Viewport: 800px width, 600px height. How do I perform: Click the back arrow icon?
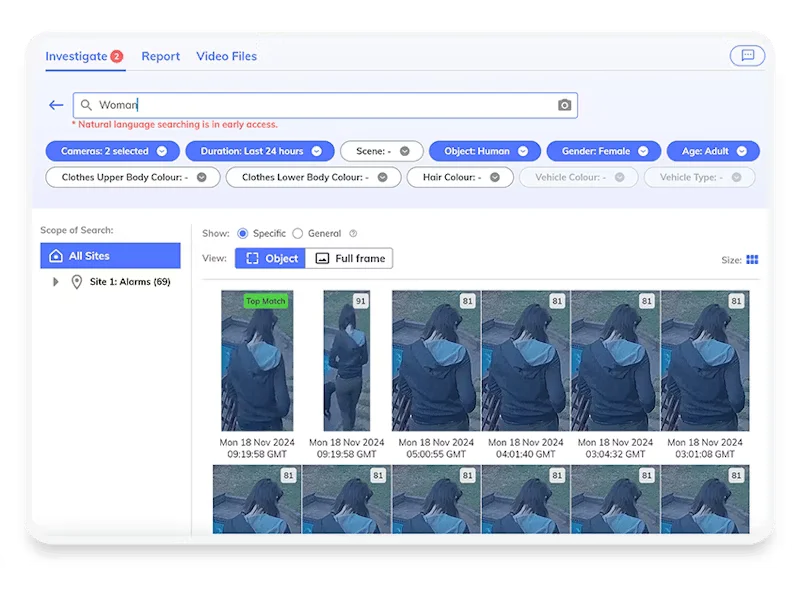pyautogui.click(x=56, y=105)
